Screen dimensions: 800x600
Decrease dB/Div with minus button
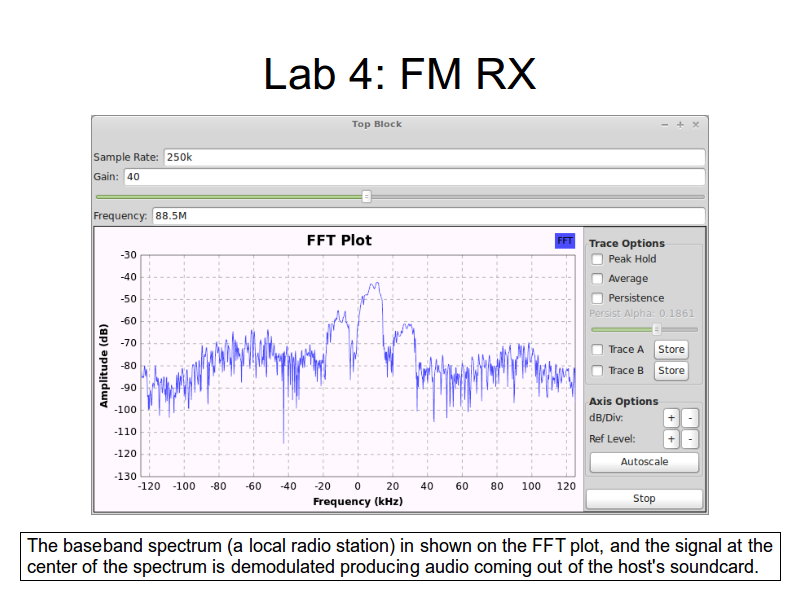click(690, 418)
